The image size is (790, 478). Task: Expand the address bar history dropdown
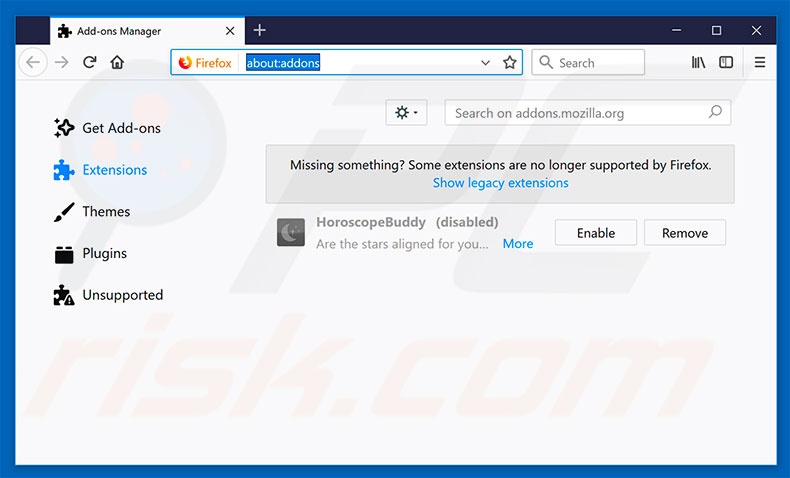(486, 62)
